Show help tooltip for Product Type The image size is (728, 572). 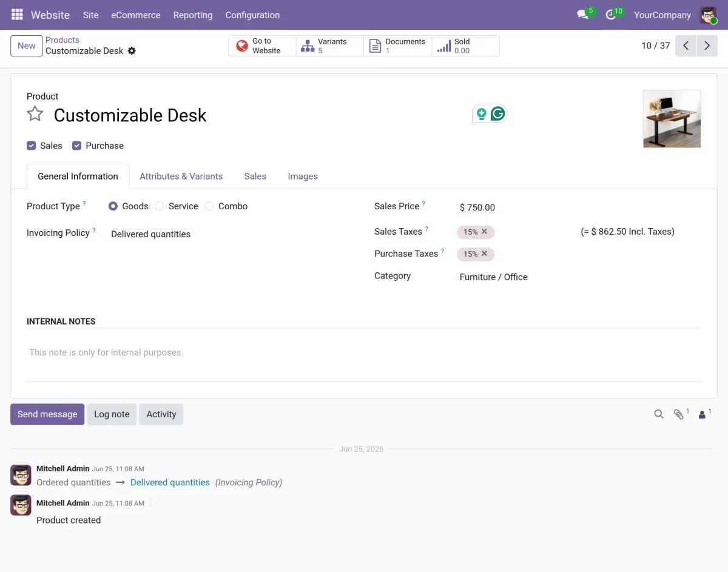click(x=84, y=204)
